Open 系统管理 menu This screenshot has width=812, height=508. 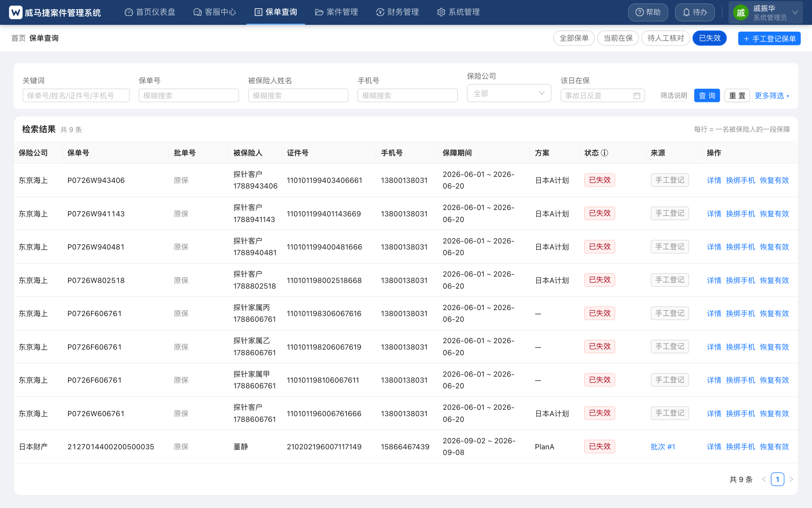tap(458, 12)
